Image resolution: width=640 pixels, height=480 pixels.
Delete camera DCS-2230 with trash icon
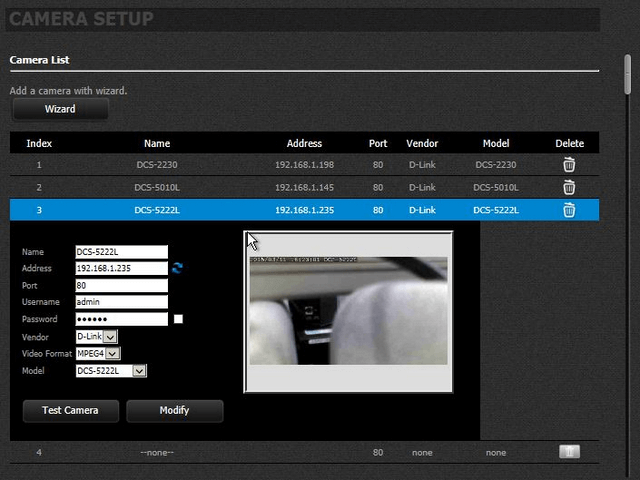[x=569, y=164]
